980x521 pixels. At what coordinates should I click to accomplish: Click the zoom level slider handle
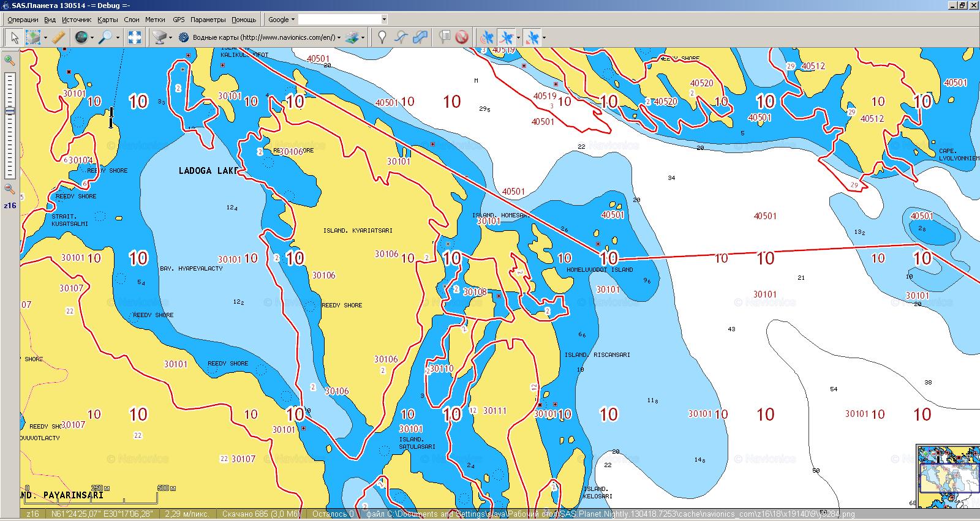pyautogui.click(x=10, y=111)
